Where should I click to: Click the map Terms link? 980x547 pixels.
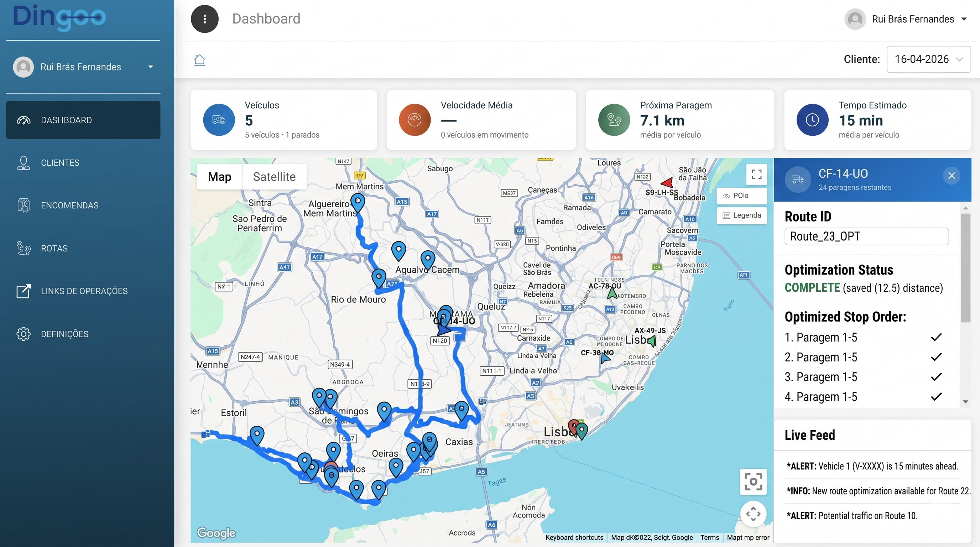[709, 537]
